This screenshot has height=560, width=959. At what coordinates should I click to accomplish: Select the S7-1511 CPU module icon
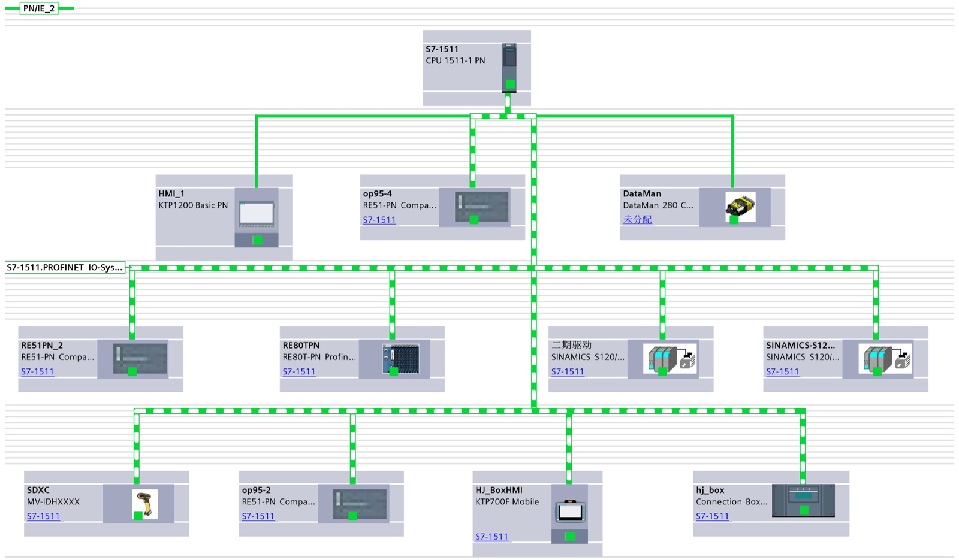(509, 66)
